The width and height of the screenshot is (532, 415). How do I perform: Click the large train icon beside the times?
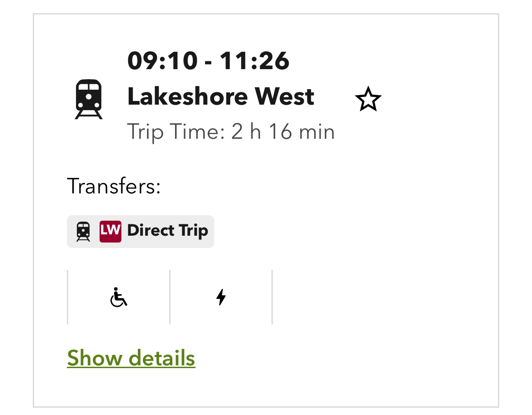[89, 99]
